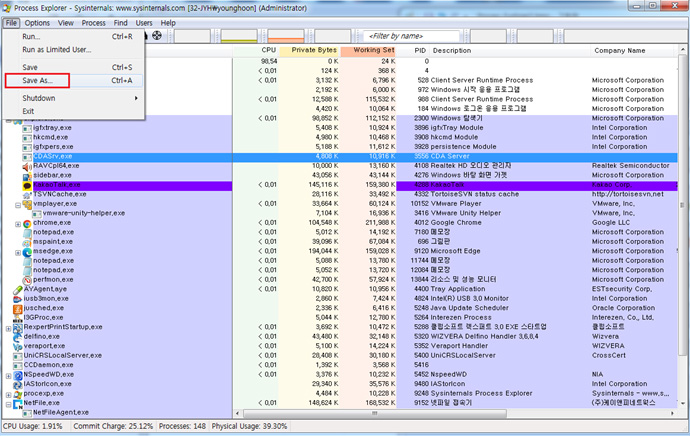This screenshot has height=436, width=690.
Task: Click the Microsoft Edge icon beside msedge.exe
Action: (x=27, y=251)
